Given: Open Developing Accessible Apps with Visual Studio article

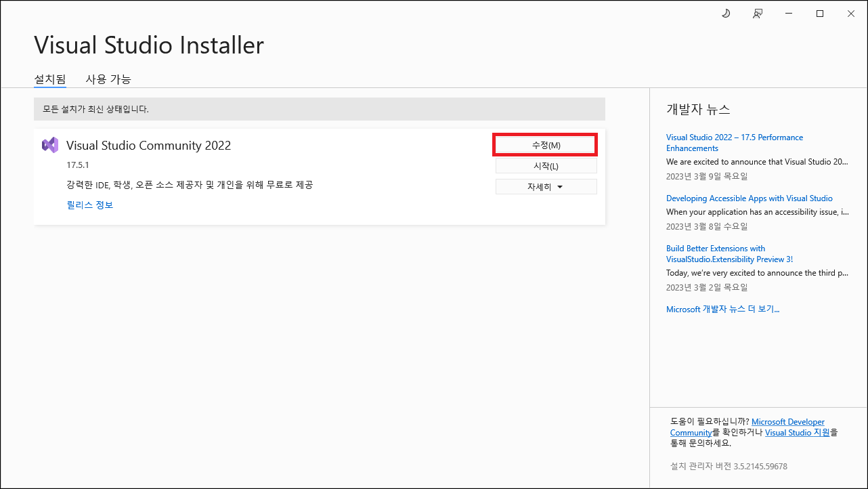Looking at the screenshot, I should pos(750,198).
